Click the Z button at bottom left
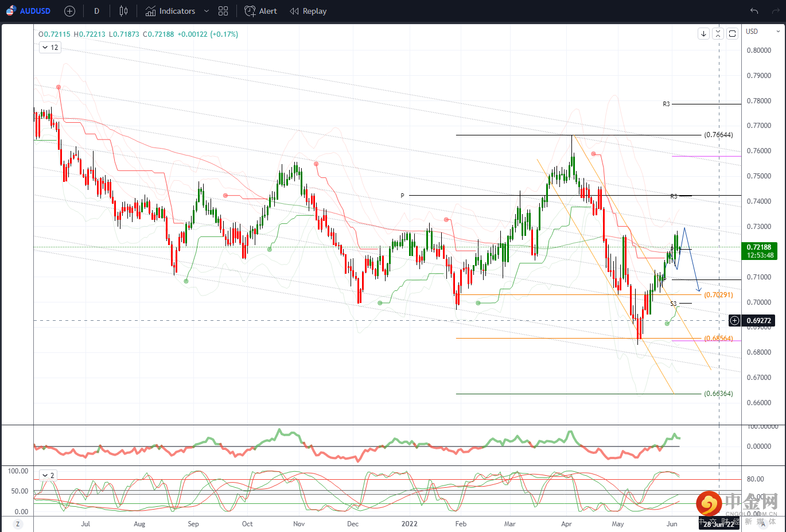The width and height of the screenshot is (786, 532). point(18,524)
